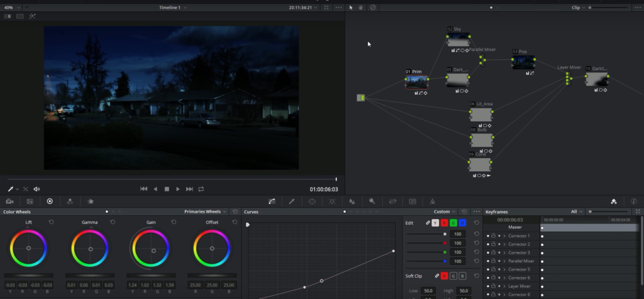Open the Tracker palette icon
This screenshot has width=644, height=299.
pyautogui.click(x=332, y=201)
